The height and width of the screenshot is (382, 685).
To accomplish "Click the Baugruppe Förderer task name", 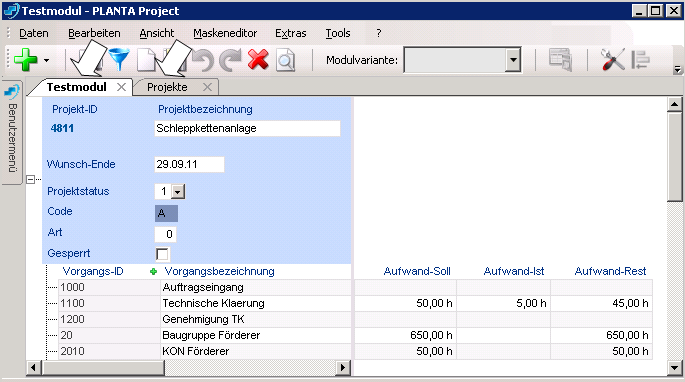I will pyautogui.click(x=211, y=335).
